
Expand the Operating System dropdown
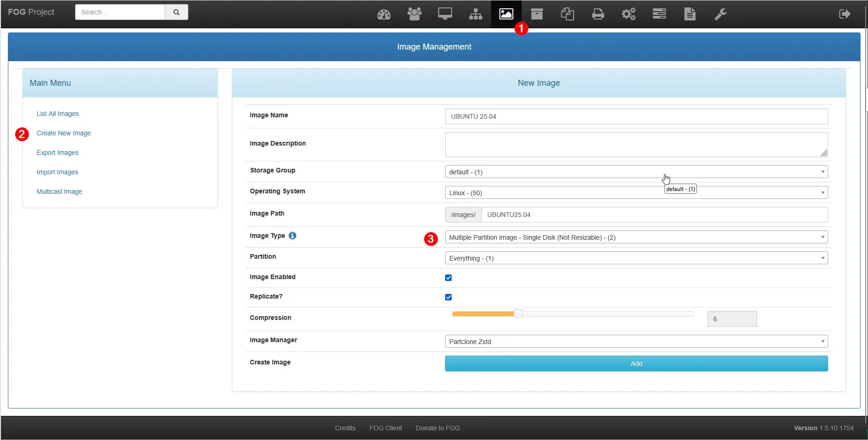coord(636,193)
